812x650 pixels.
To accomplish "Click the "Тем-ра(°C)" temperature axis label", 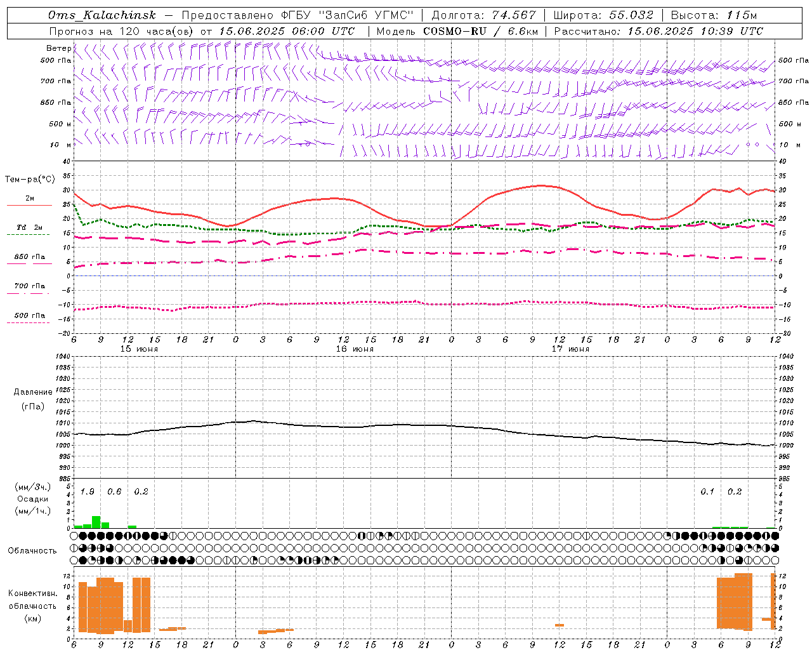I will point(30,180).
